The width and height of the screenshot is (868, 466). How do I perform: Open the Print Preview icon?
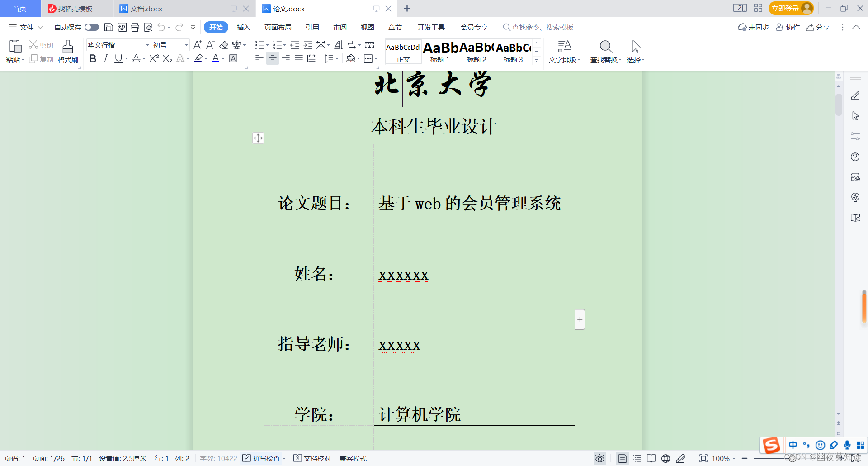point(148,27)
